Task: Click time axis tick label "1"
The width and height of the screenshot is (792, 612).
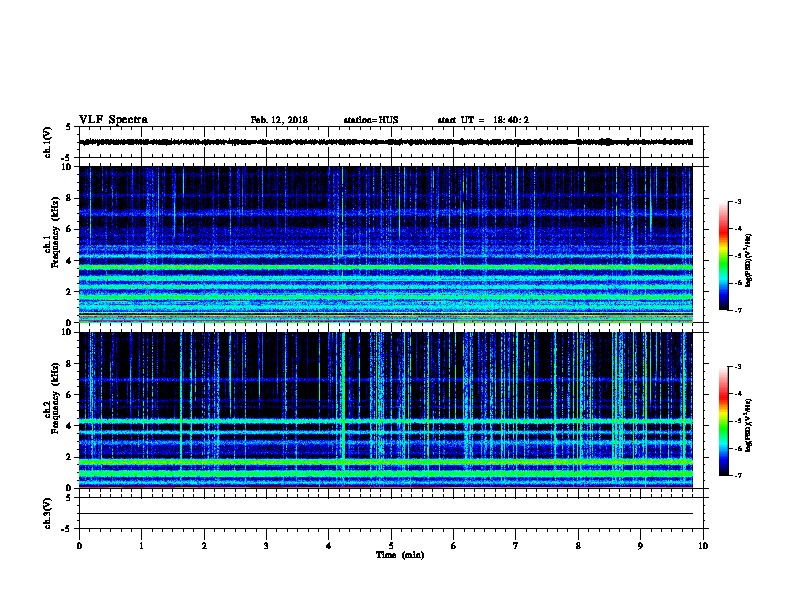Action: click(142, 546)
